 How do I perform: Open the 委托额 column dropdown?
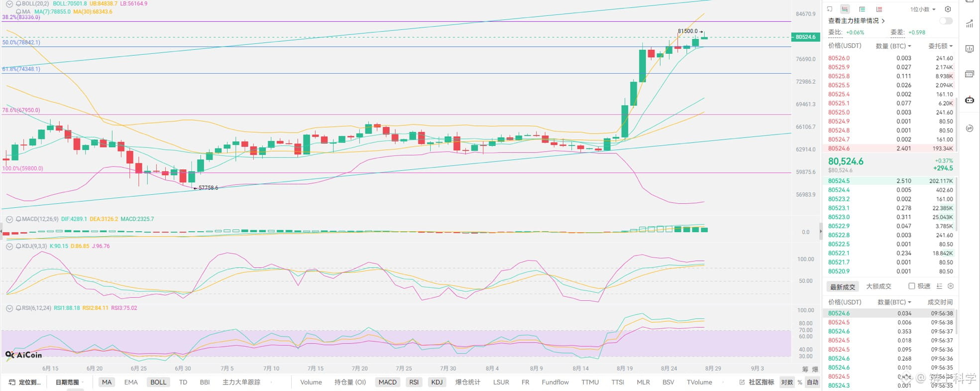point(940,46)
